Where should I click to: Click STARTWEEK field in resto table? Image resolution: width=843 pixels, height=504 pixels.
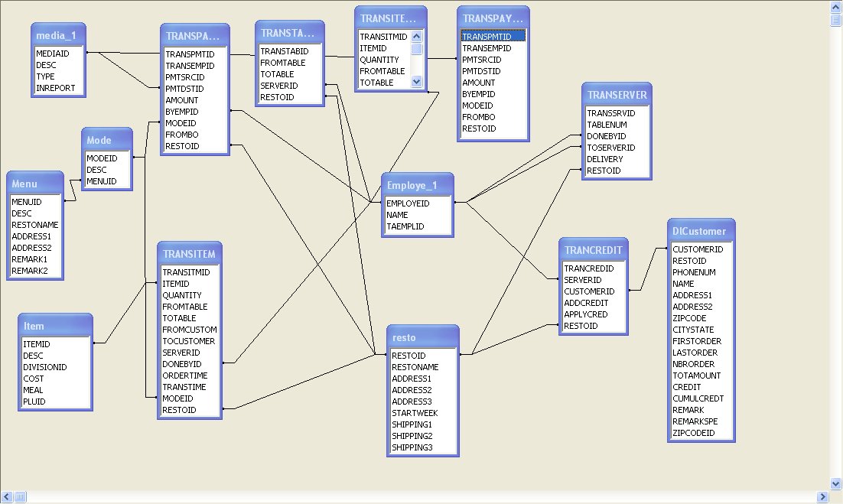pos(415,413)
